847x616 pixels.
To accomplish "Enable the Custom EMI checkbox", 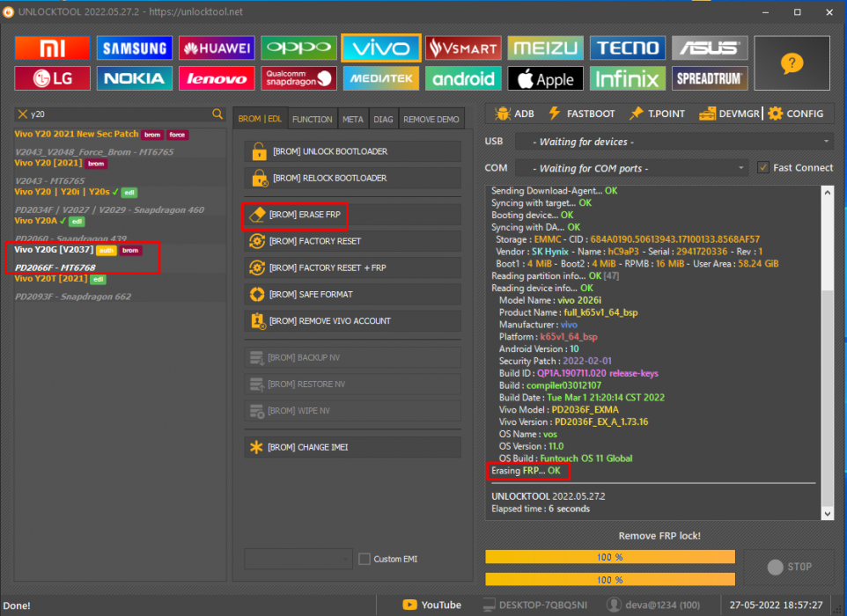I will (365, 559).
